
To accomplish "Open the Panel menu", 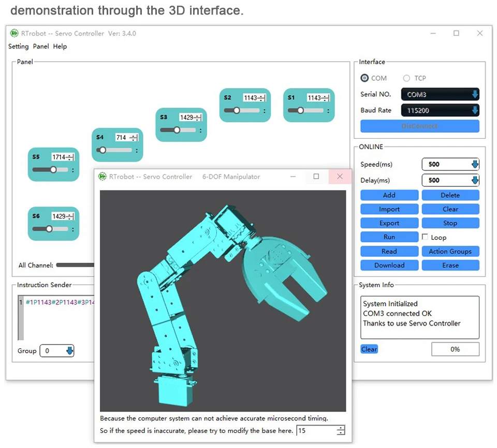I will click(41, 46).
